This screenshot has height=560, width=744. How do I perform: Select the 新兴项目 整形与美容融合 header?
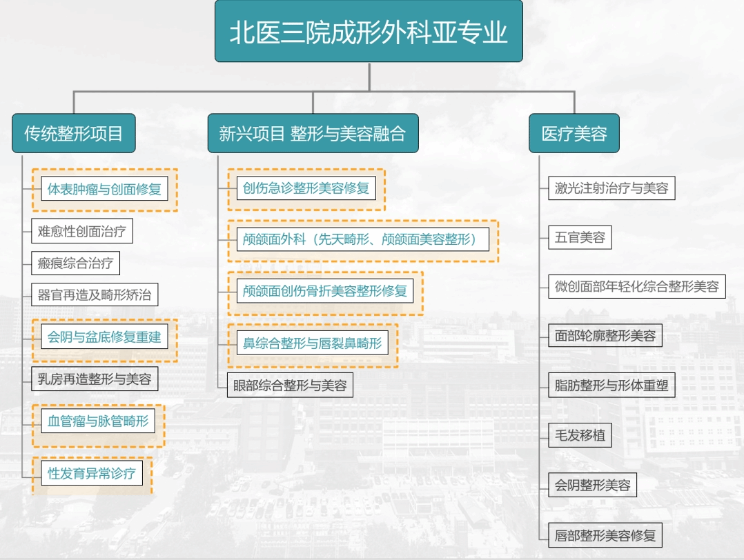coord(313,133)
